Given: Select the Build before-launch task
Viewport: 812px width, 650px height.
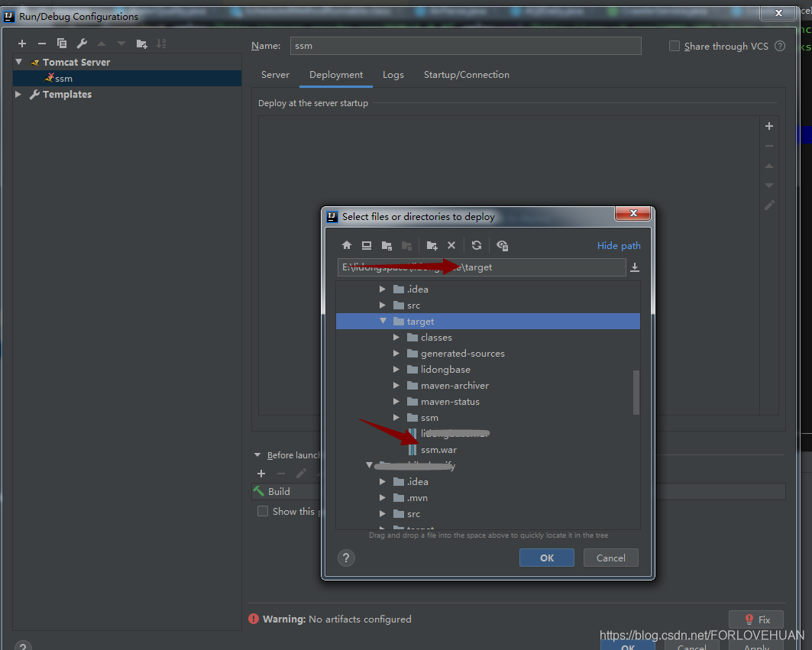Looking at the screenshot, I should pyautogui.click(x=279, y=492).
